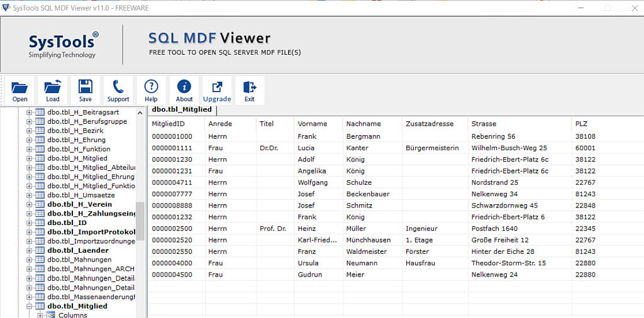Select dbo.tbl_Mahnungen table in the tree
This screenshot has width=644, height=318.
pos(79,260)
